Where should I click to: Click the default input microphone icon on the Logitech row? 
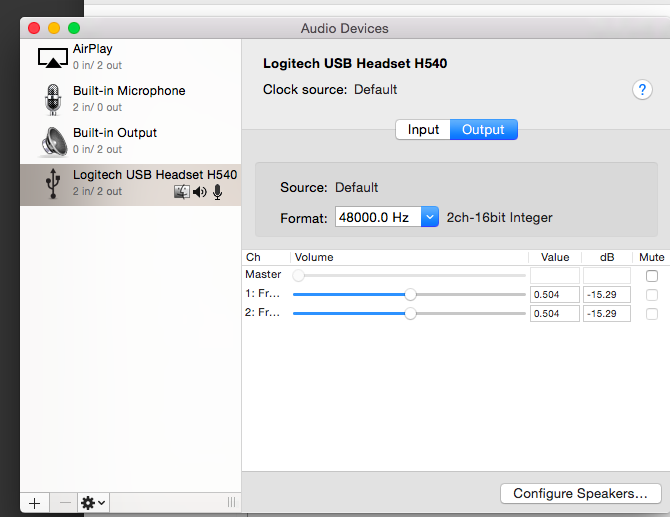tap(217, 192)
